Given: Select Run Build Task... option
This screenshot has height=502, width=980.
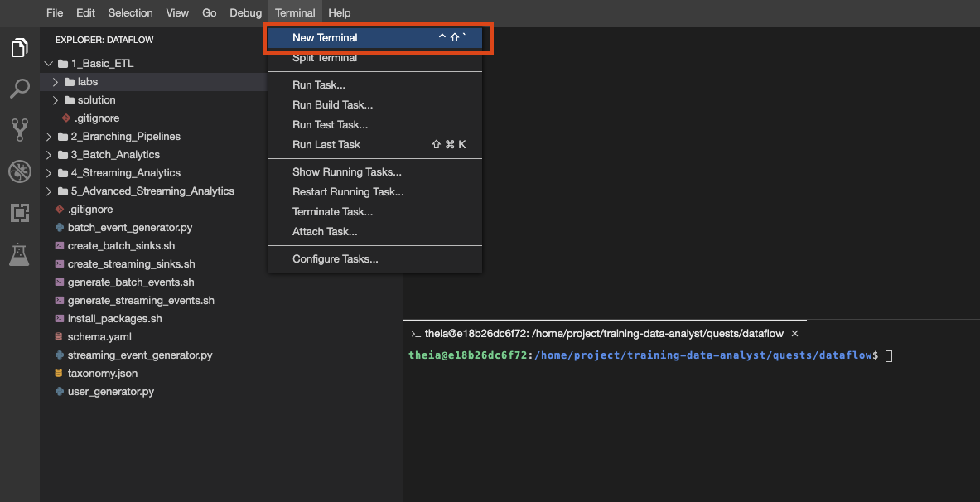Looking at the screenshot, I should pyautogui.click(x=332, y=105).
